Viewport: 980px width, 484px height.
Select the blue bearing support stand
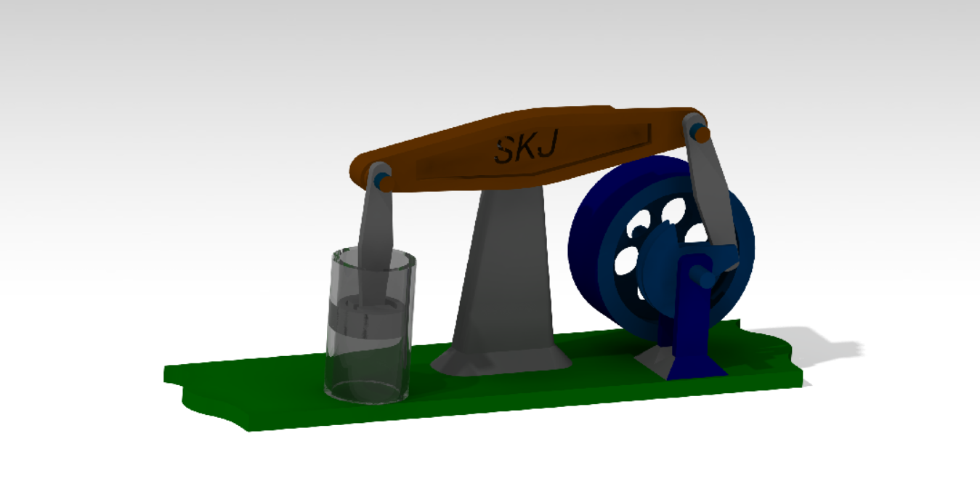693,314
